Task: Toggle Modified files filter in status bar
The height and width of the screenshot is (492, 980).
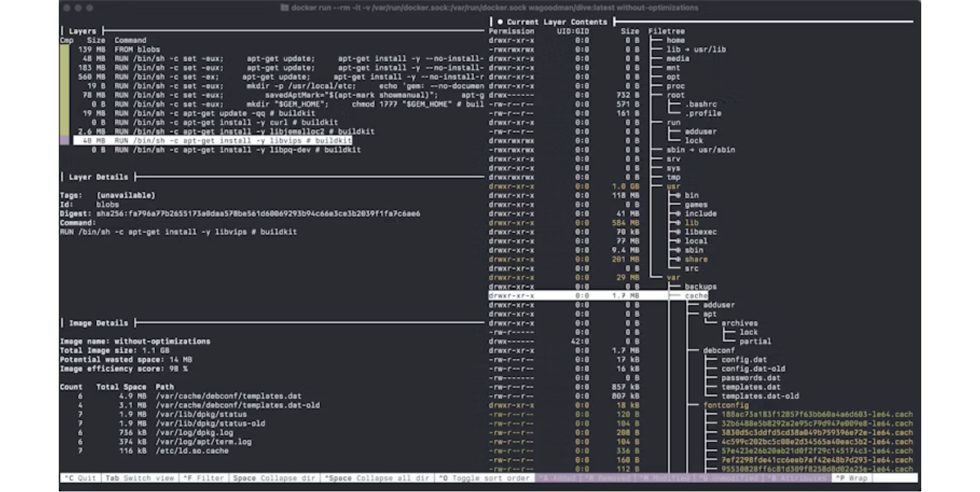Action: pyautogui.click(x=663, y=478)
